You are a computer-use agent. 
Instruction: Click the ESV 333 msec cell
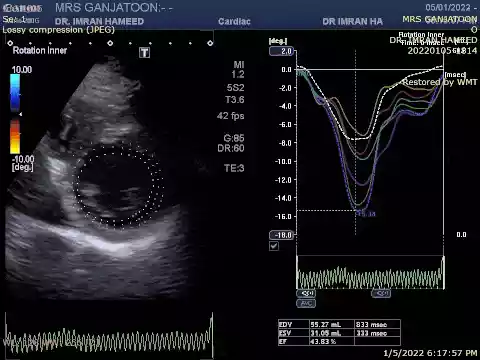point(377,333)
